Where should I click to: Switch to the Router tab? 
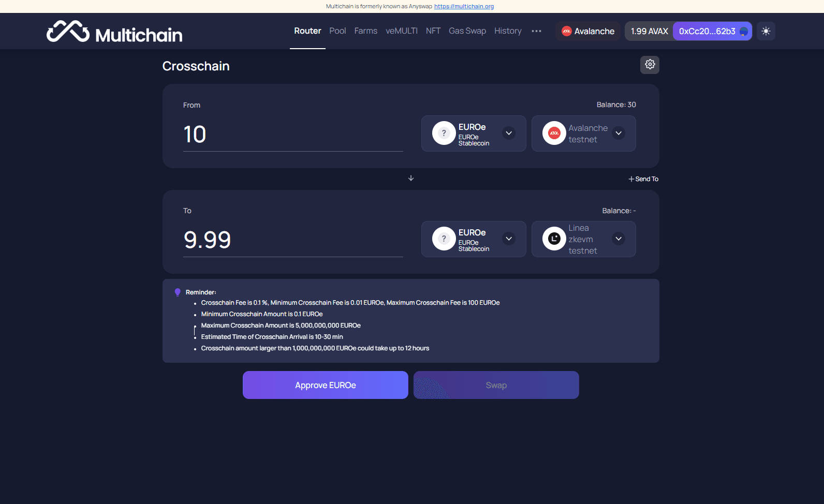click(307, 31)
